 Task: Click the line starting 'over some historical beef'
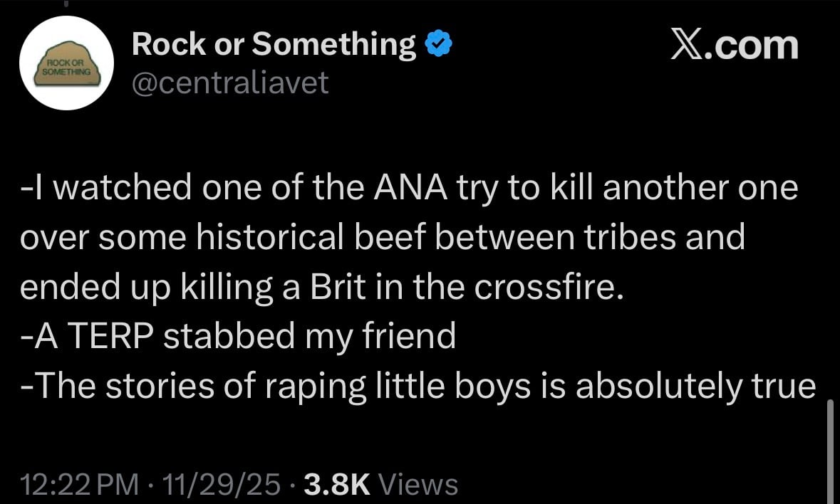pyautogui.click(x=381, y=237)
